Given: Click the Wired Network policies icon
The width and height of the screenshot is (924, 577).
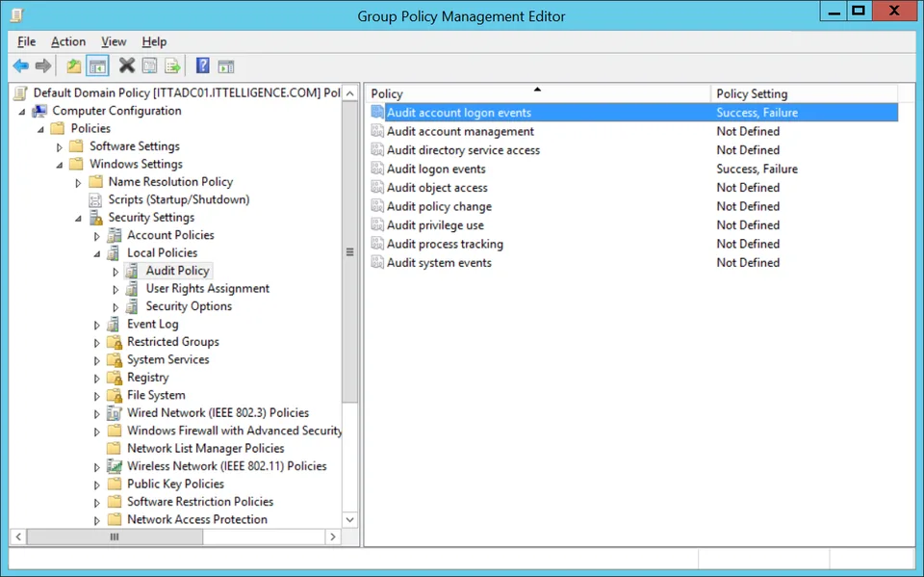Looking at the screenshot, I should pyautogui.click(x=115, y=413).
